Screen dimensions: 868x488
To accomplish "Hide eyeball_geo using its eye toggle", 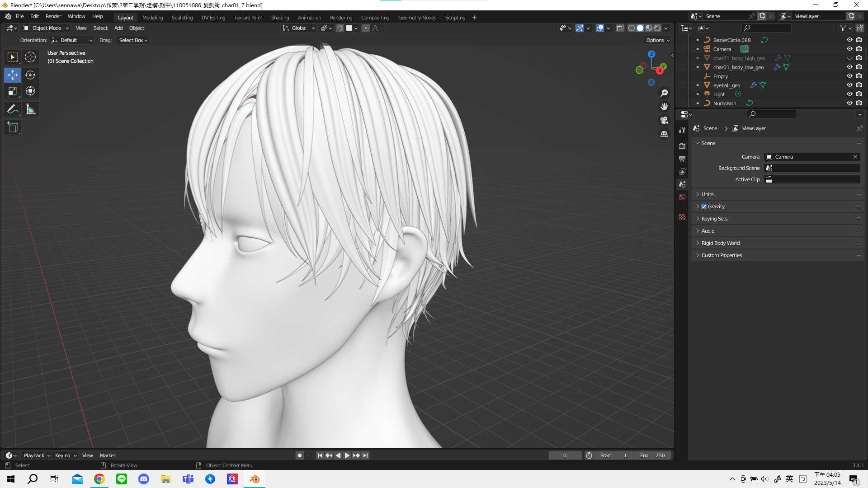I will click(x=849, y=85).
